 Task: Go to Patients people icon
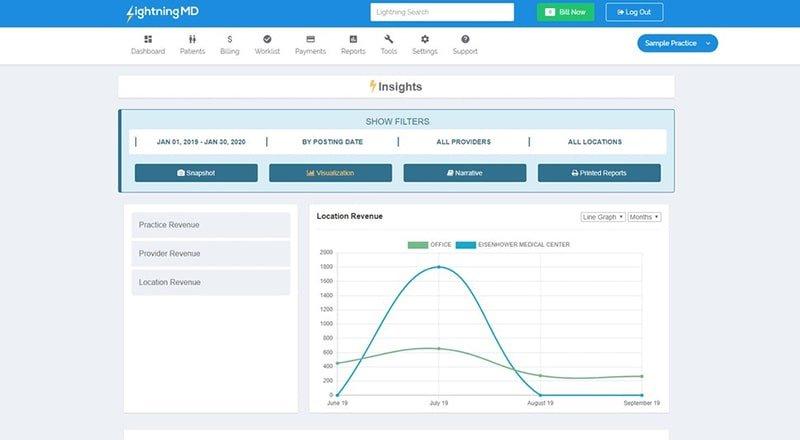coord(192,39)
